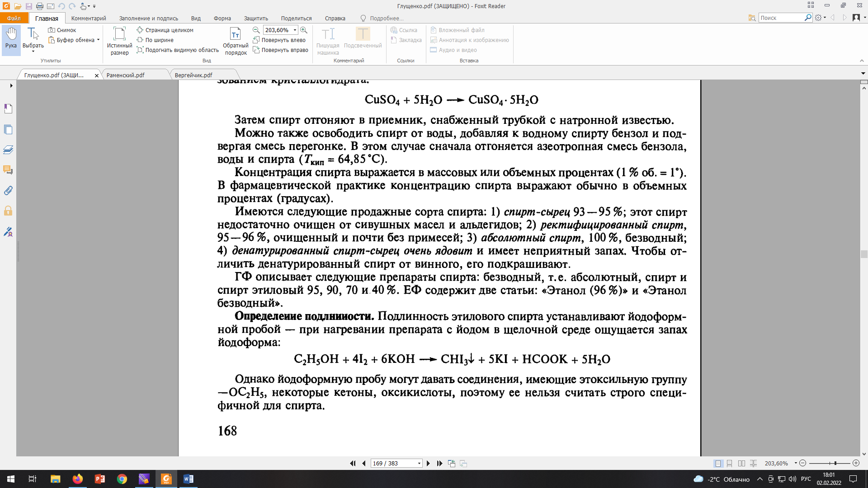Go to first page button
This screenshot has height=488, width=868.
[x=353, y=463]
